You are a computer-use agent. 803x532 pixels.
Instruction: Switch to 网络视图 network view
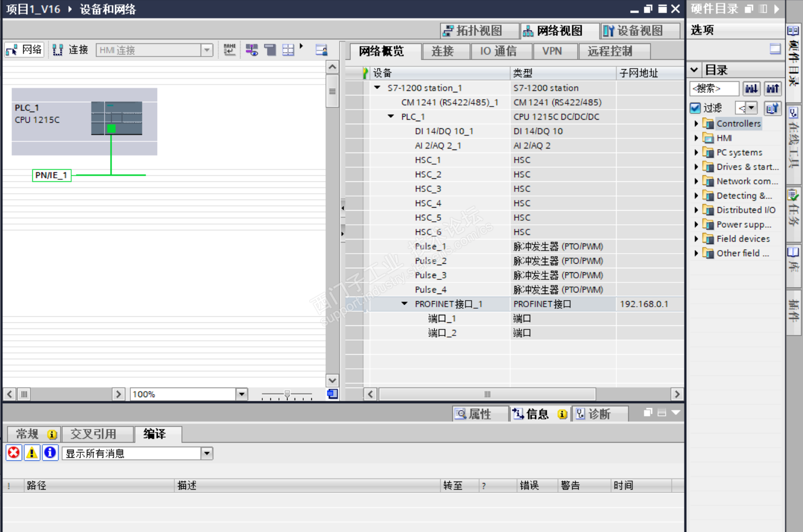559,31
